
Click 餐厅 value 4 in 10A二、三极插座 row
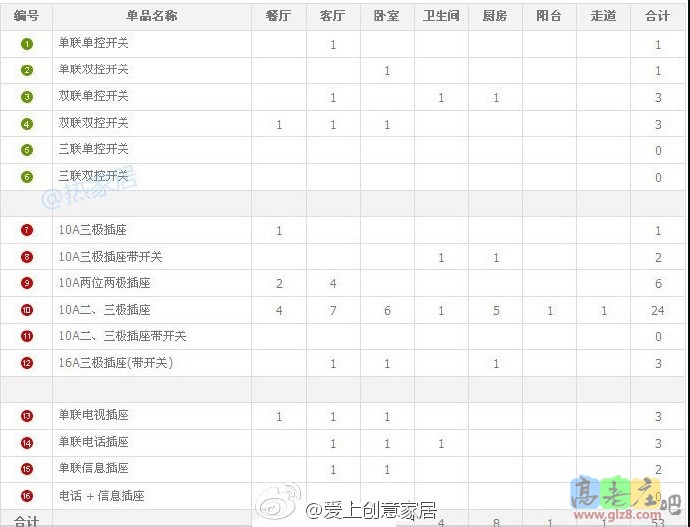[x=279, y=311]
